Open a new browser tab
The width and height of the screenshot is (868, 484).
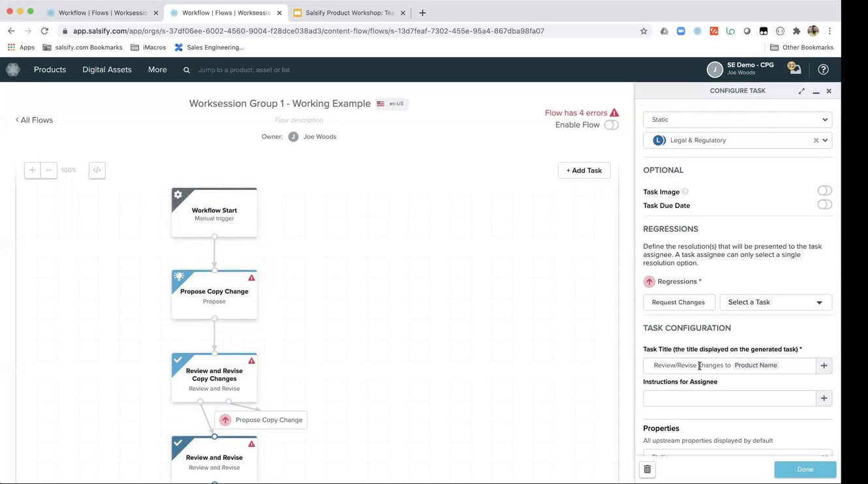422,12
